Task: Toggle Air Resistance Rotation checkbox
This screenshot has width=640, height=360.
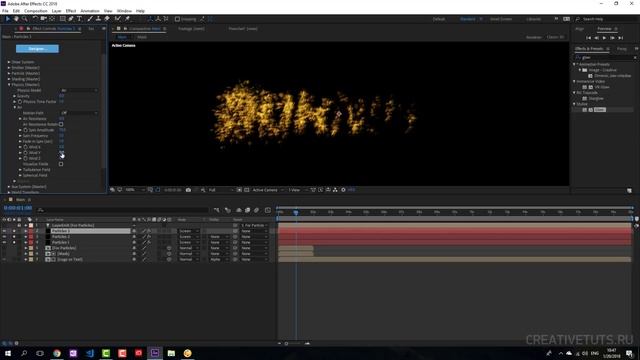Action: [61, 124]
